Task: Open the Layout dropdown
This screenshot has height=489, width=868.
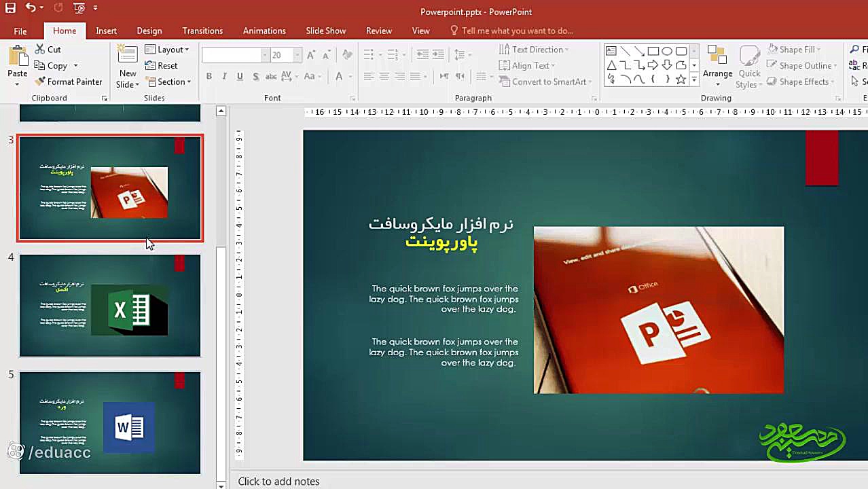Action: pos(167,50)
